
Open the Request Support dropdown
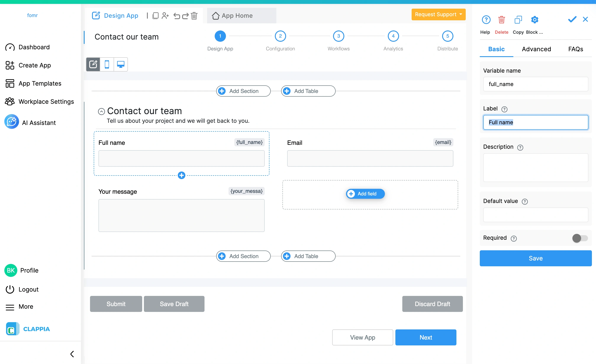click(438, 14)
